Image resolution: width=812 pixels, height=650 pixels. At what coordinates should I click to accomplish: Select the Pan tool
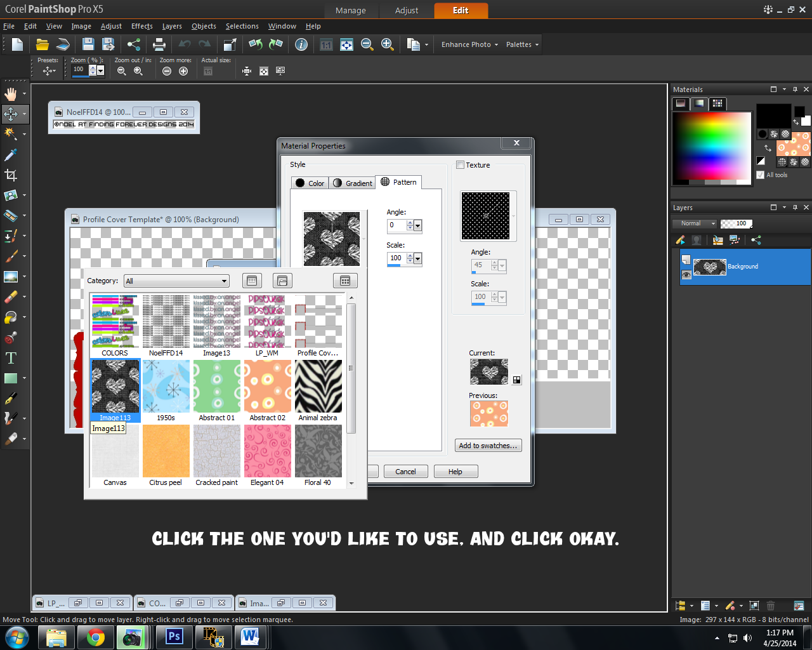click(x=10, y=93)
